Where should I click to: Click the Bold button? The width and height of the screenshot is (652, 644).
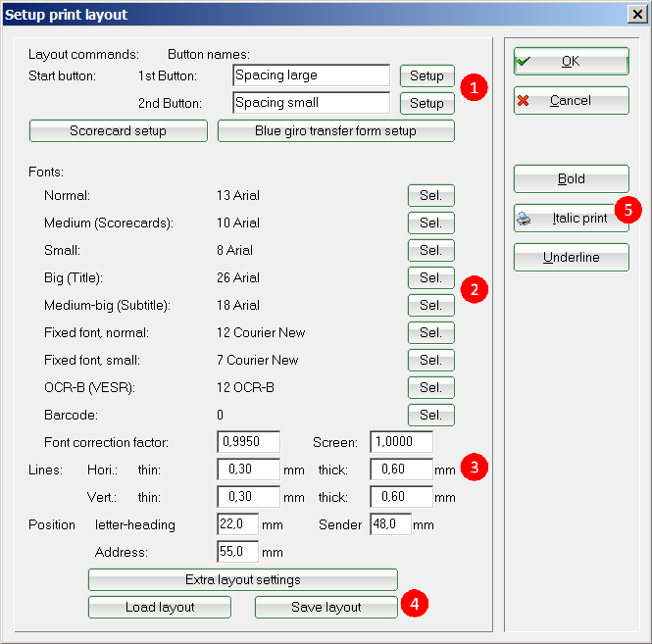[571, 178]
